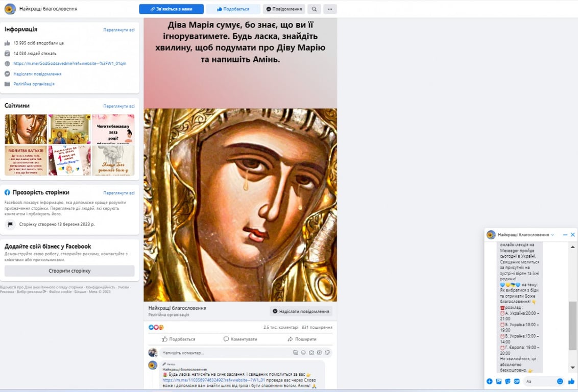578x392 pixels.
Task: Open search with the magnifying glass icon
Action: click(314, 9)
